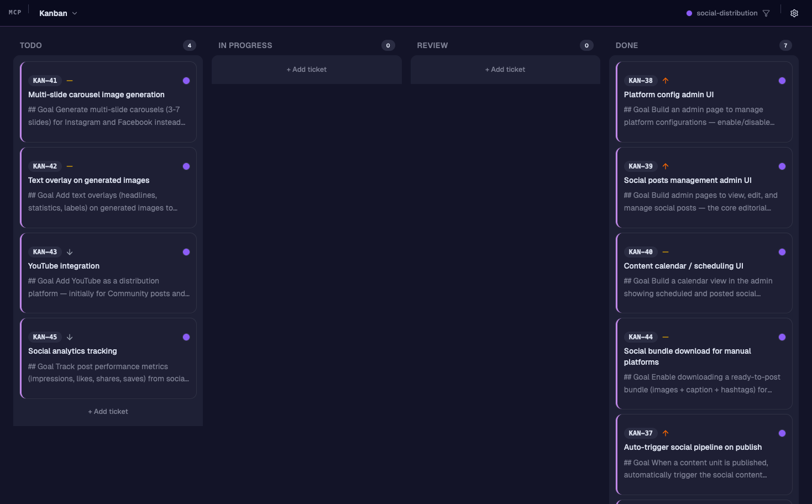
Task: Click the purple project dot on KAN-41
Action: (x=186, y=81)
